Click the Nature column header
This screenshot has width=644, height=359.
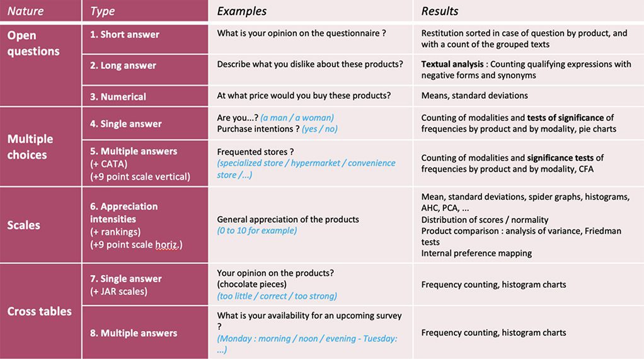[40, 11]
